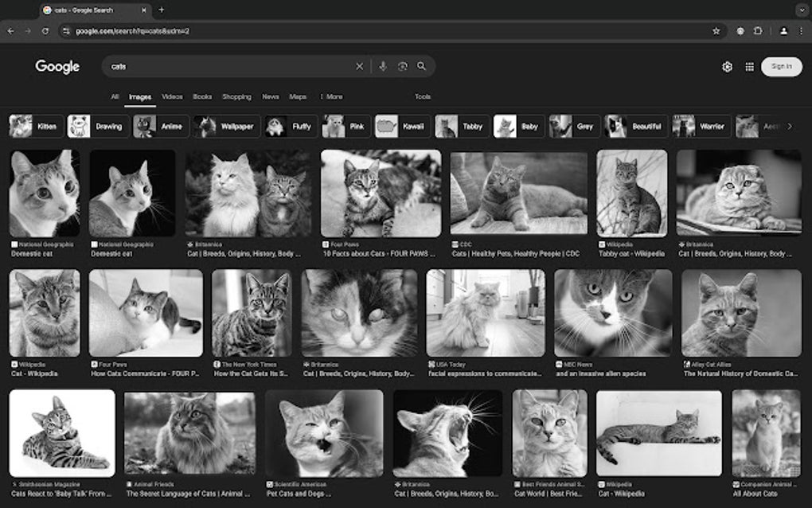812x508 pixels.
Task: Open a new browser tab
Action: click(161, 10)
